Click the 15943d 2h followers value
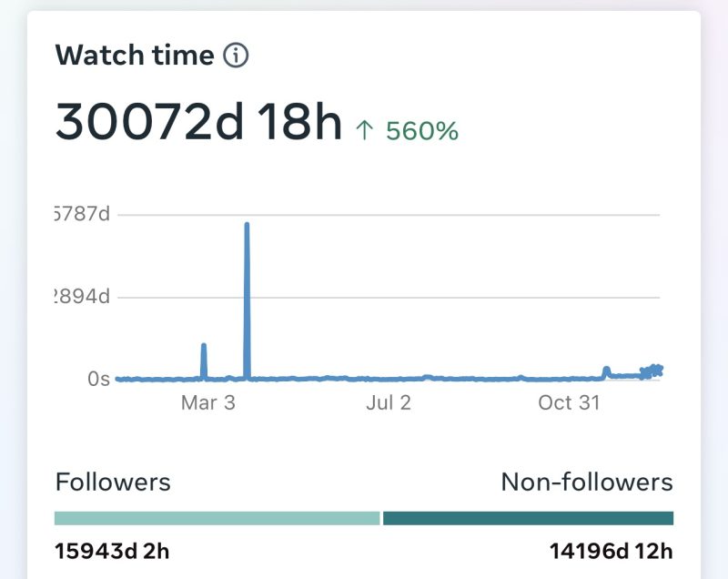 [x=113, y=551]
